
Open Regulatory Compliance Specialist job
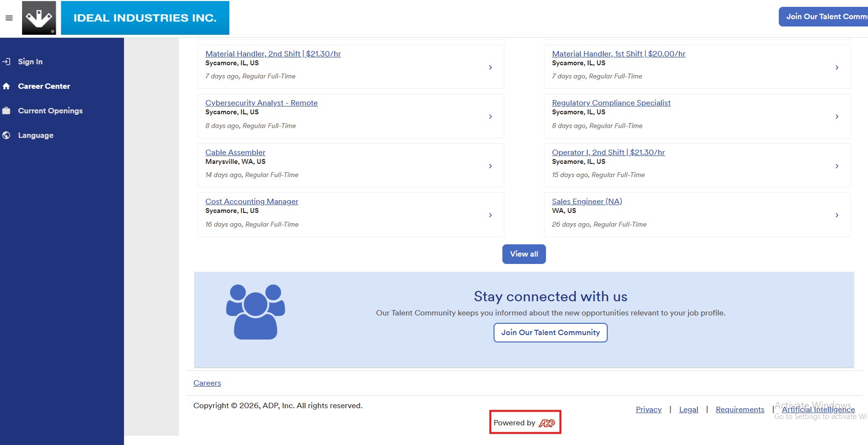pyautogui.click(x=611, y=103)
